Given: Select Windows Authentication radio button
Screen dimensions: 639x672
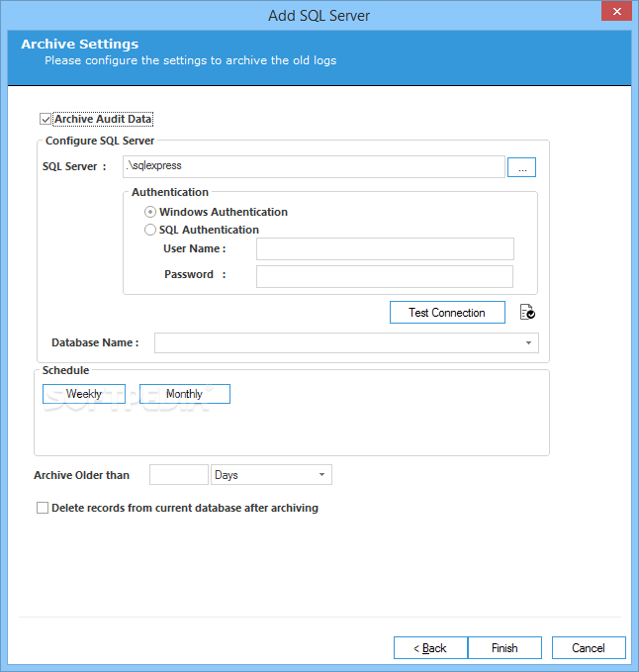Looking at the screenshot, I should click(150, 212).
